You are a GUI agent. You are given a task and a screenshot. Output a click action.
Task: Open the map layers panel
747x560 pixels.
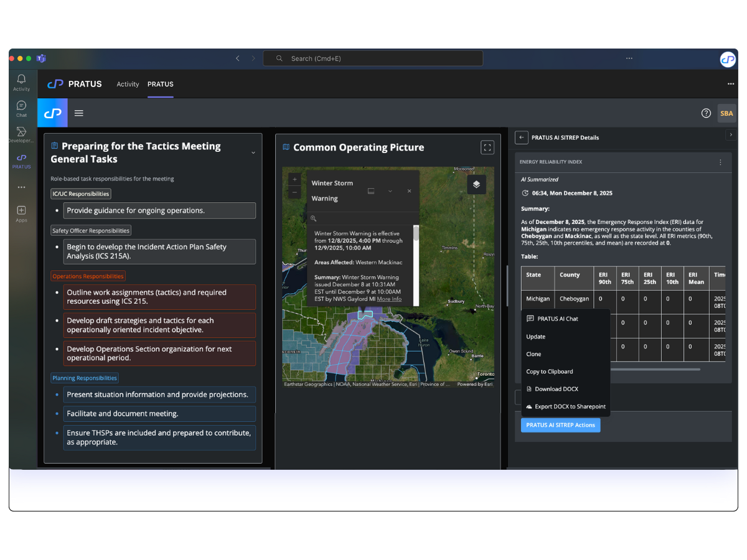[x=476, y=184]
